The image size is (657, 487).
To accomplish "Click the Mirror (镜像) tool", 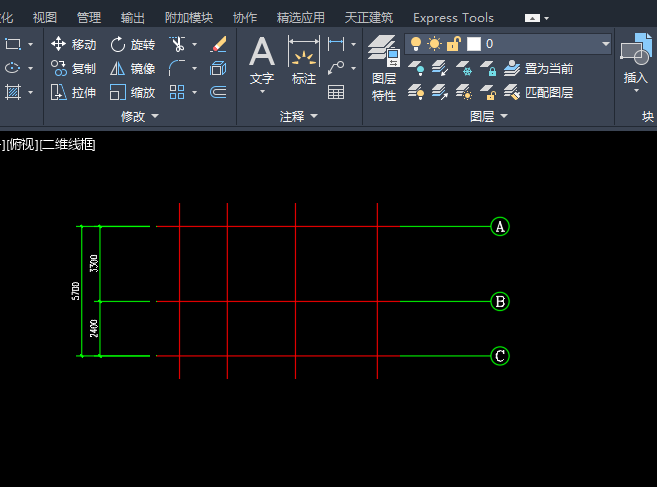I will (132, 68).
